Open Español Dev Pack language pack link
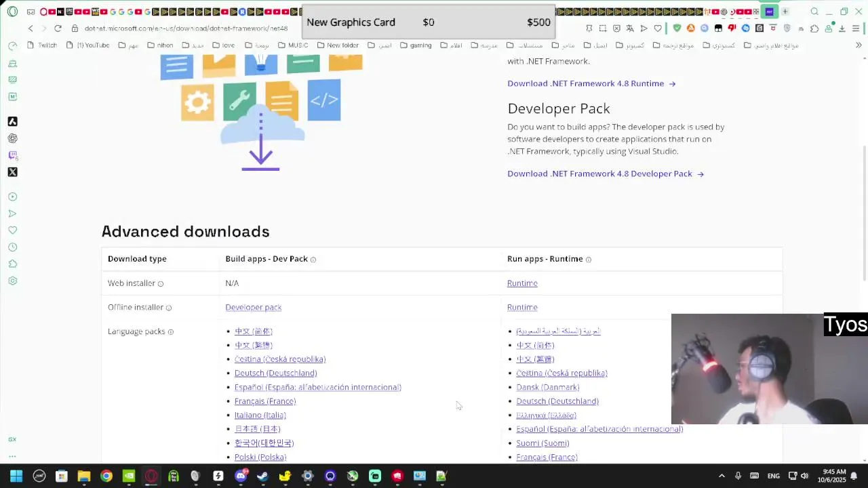Image resolution: width=868 pixels, height=488 pixels. 318,388
